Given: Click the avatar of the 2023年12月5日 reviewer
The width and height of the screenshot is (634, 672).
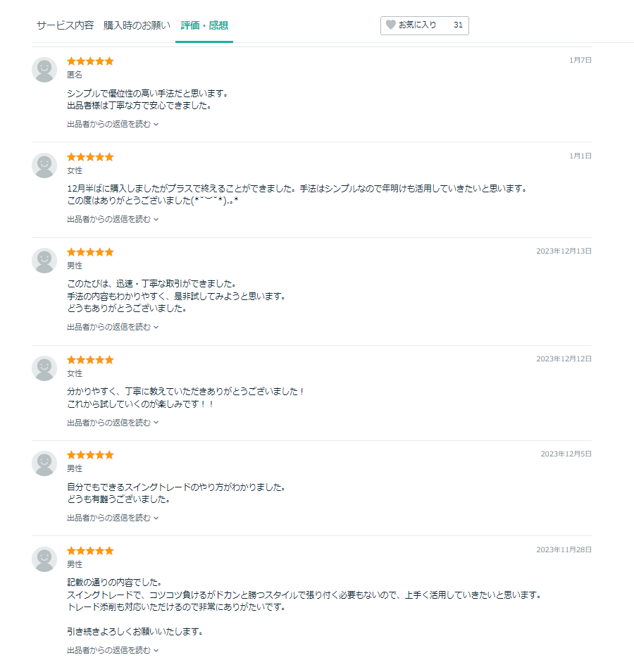Looking at the screenshot, I should coord(44,463).
